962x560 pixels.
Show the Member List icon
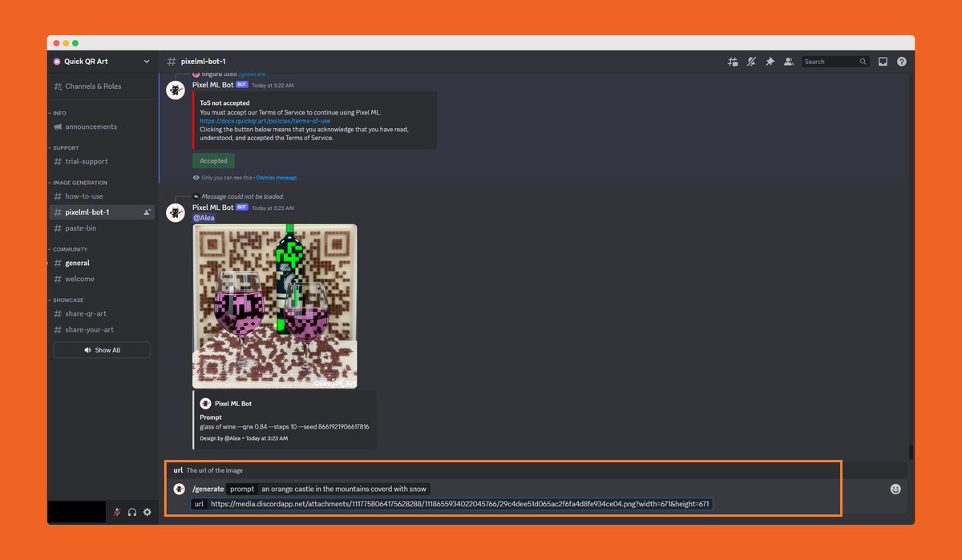789,62
